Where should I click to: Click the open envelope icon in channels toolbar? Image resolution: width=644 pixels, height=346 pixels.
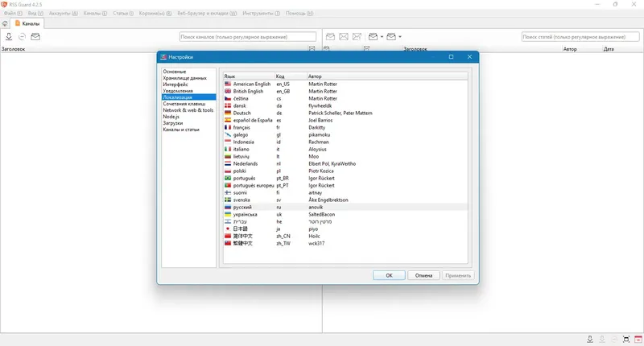click(35, 36)
